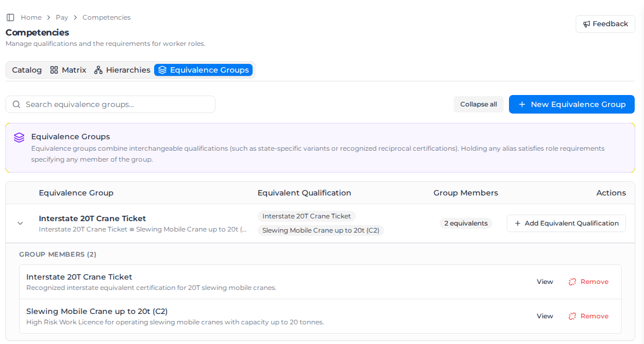Viewport: 644px width, 344px height.
Task: Collapse the Interstate 20T Crane Ticket group row
Action: pos(20,223)
